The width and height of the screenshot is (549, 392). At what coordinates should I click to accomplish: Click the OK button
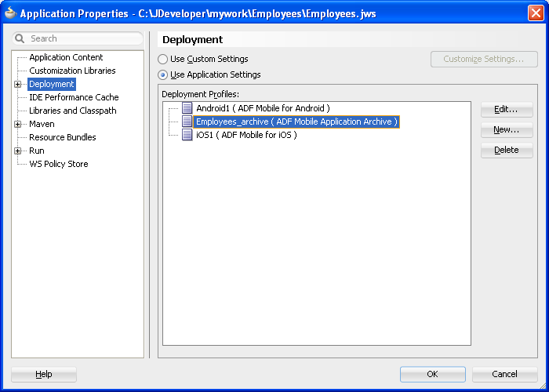click(432, 374)
